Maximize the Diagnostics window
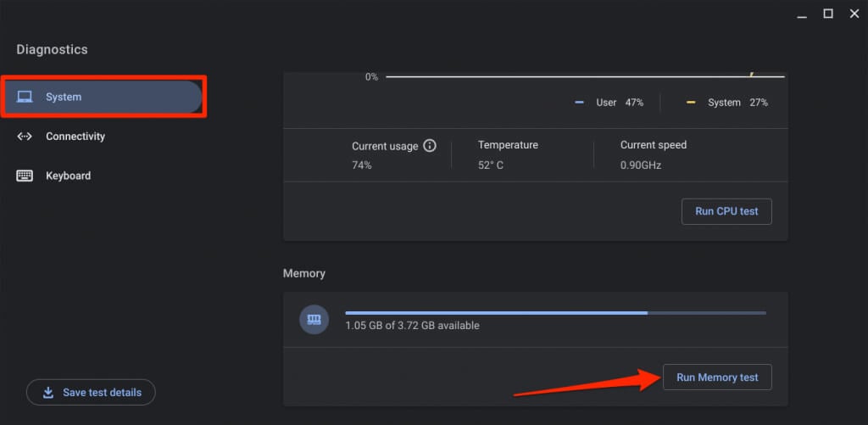 point(828,14)
